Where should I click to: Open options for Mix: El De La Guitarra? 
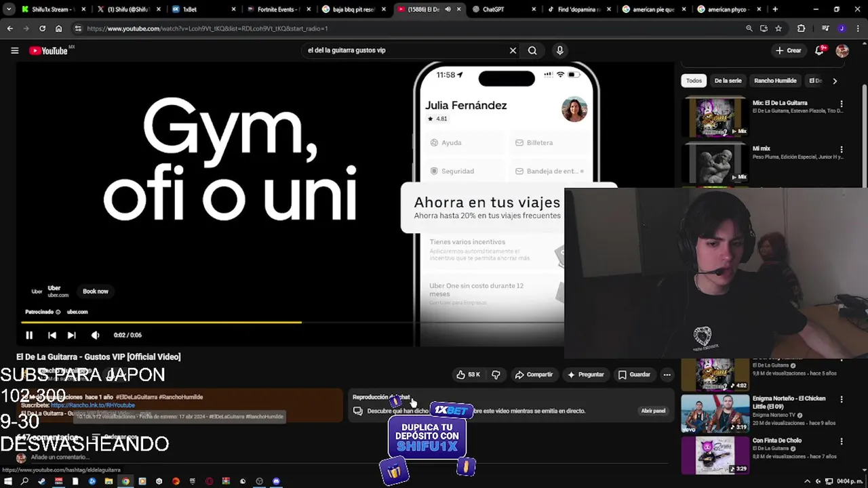(842, 104)
